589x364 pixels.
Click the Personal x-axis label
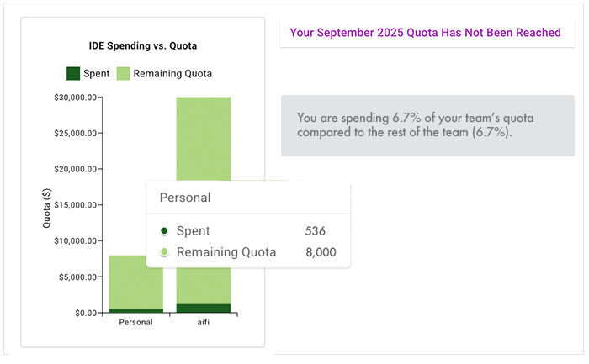(135, 322)
